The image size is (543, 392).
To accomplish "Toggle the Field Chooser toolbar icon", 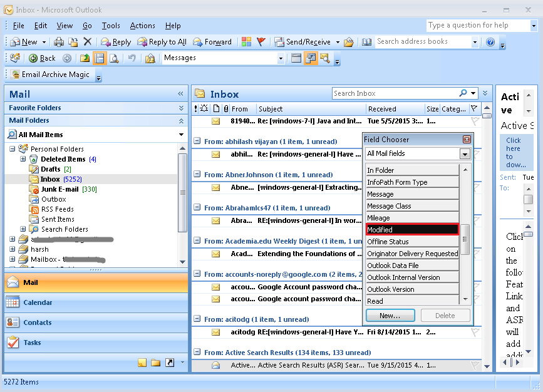I will [311, 58].
